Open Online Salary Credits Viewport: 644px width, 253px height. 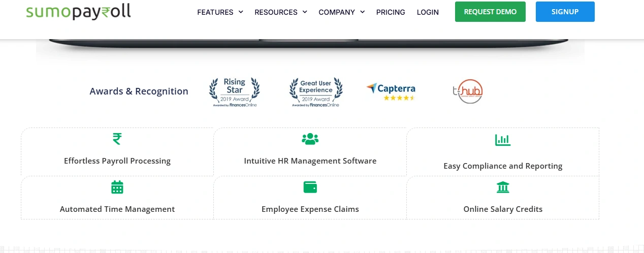point(503,209)
